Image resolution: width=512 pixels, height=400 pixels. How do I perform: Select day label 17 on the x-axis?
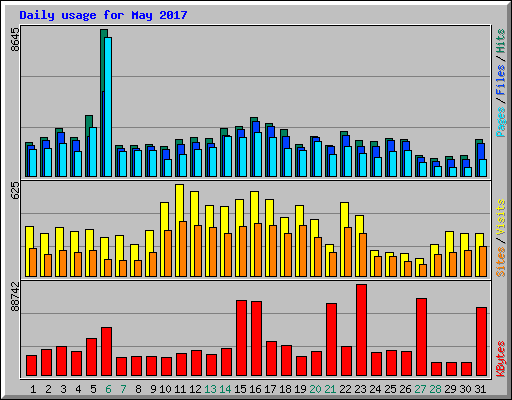[x=270, y=389]
